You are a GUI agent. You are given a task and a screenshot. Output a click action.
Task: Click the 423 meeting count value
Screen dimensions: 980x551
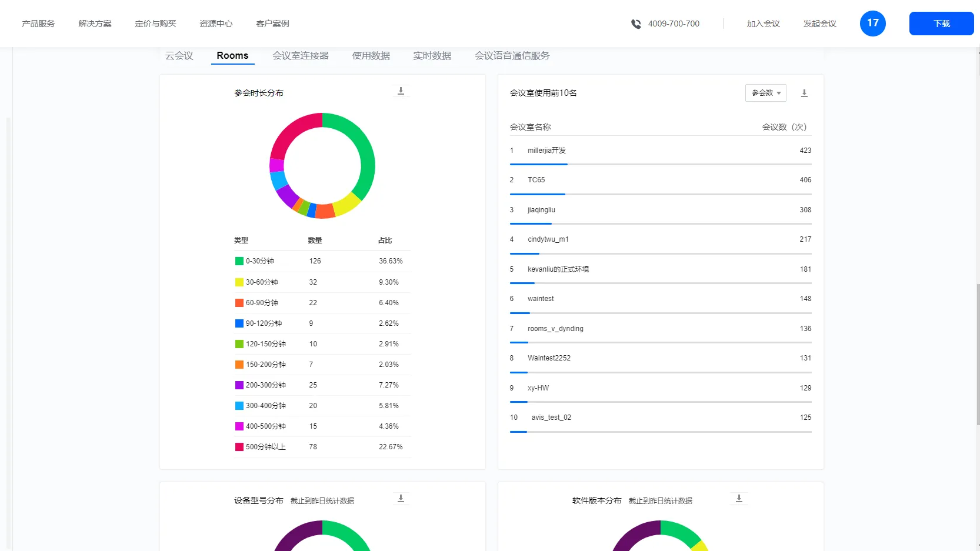(805, 151)
